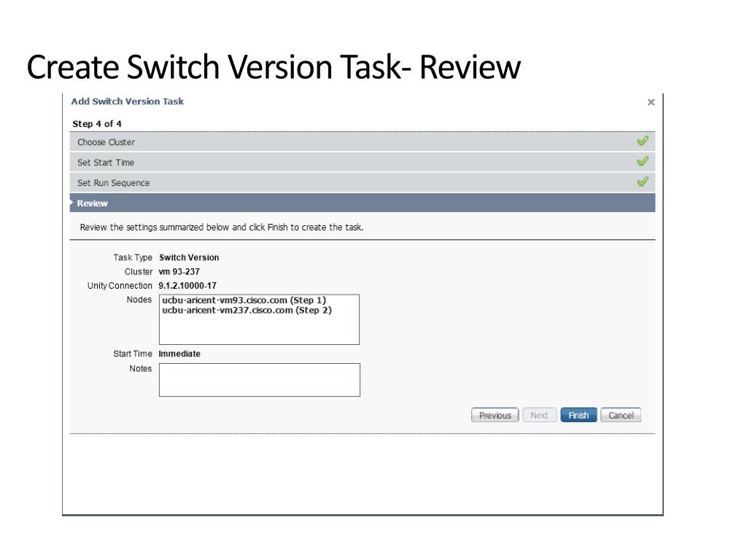Close the Add Switch Version Task dialog
Image resolution: width=747 pixels, height=560 pixels.
coord(651,102)
